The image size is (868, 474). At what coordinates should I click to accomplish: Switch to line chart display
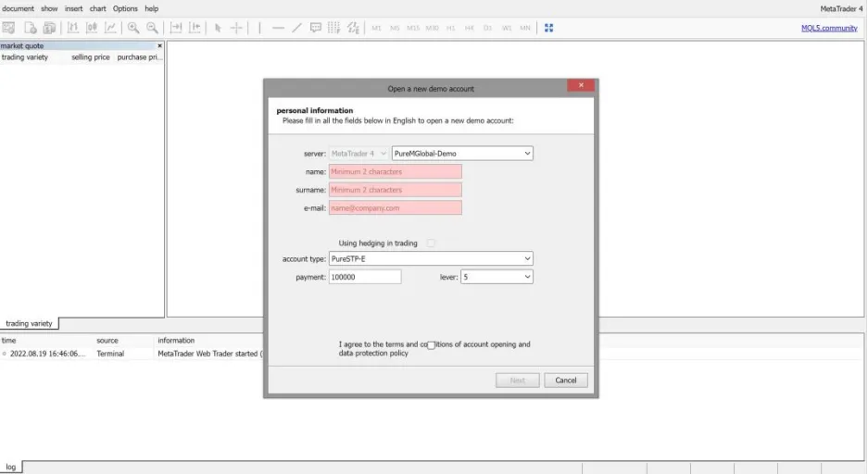pos(111,28)
